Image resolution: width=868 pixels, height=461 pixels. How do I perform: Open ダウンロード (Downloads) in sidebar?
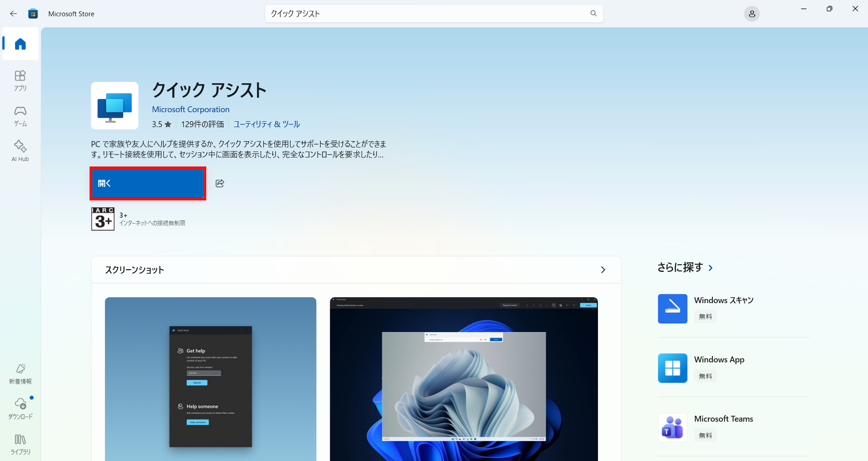(x=20, y=409)
